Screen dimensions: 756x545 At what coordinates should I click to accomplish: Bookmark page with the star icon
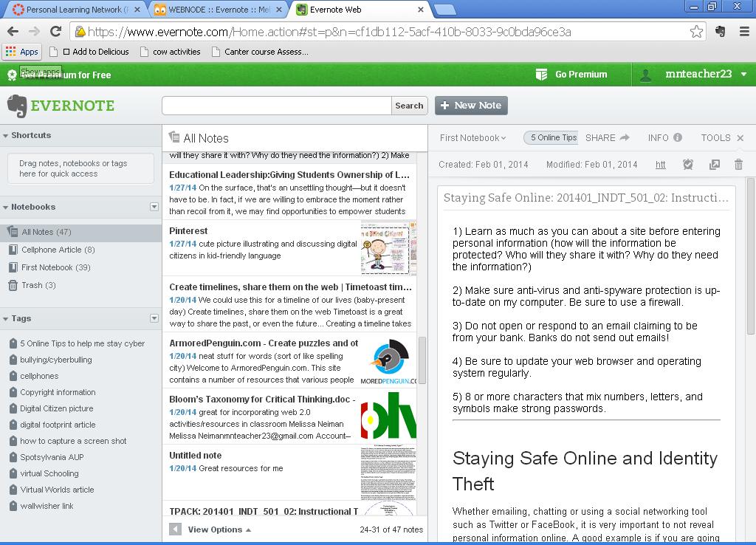696,32
